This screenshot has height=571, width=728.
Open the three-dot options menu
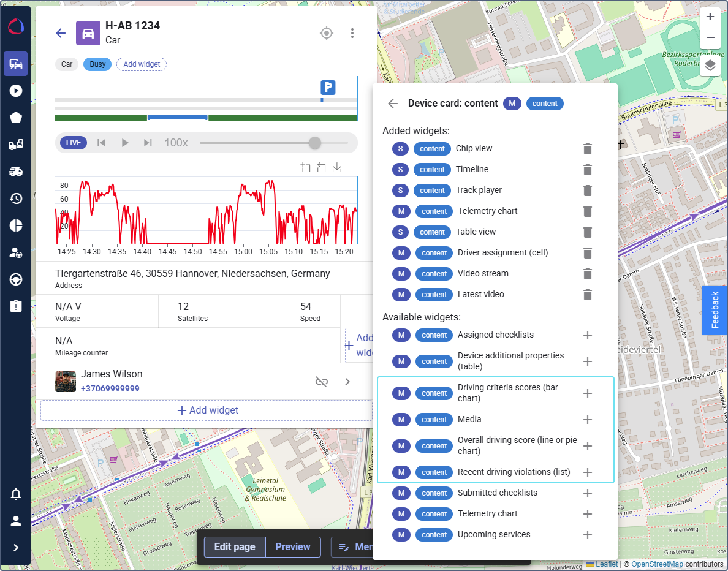(352, 33)
